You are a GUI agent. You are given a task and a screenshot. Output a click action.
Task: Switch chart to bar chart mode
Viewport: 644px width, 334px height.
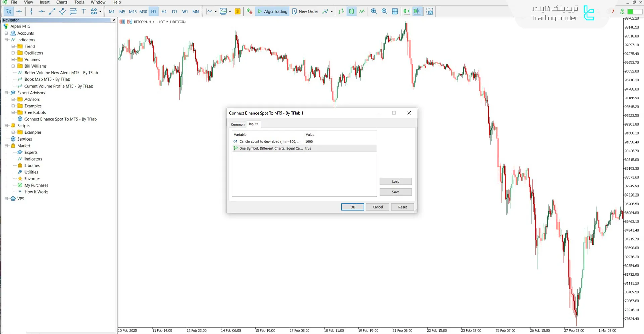point(341,11)
